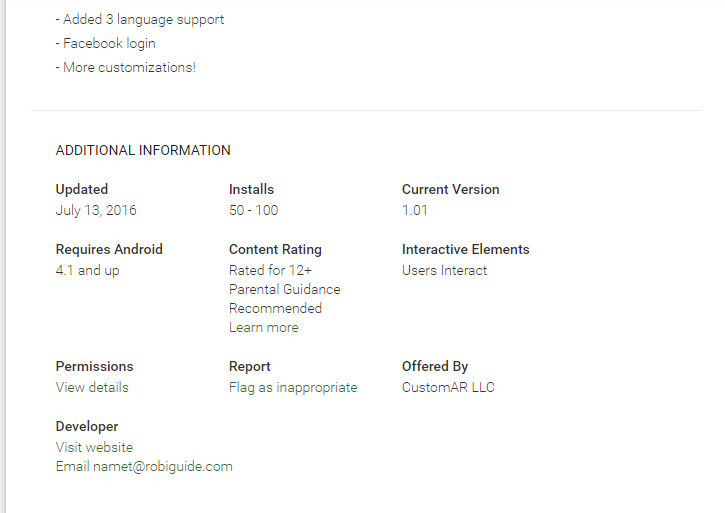Open View details under Permissions
The height and width of the screenshot is (513, 725).
click(x=92, y=387)
